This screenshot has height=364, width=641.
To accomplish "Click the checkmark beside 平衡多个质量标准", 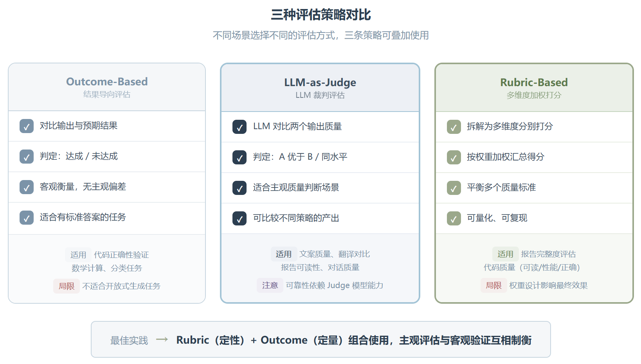I will 454,188.
